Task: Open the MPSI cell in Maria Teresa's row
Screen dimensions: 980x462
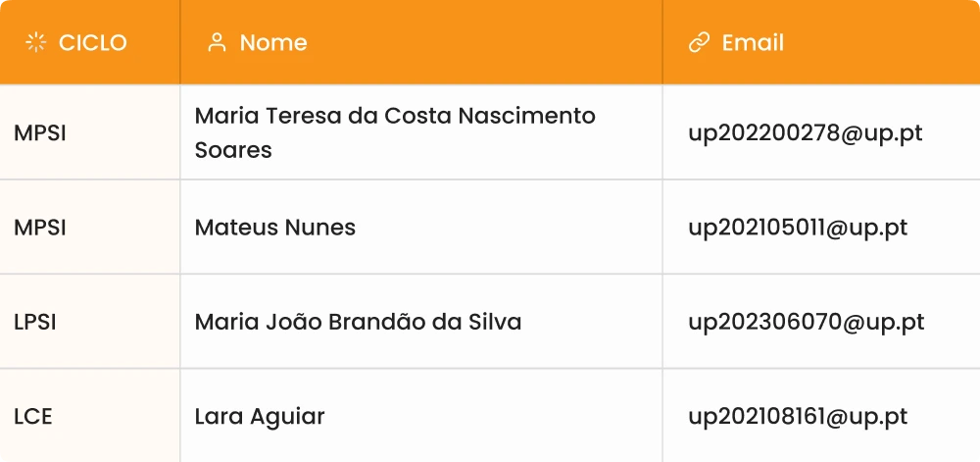Action: pos(40,132)
